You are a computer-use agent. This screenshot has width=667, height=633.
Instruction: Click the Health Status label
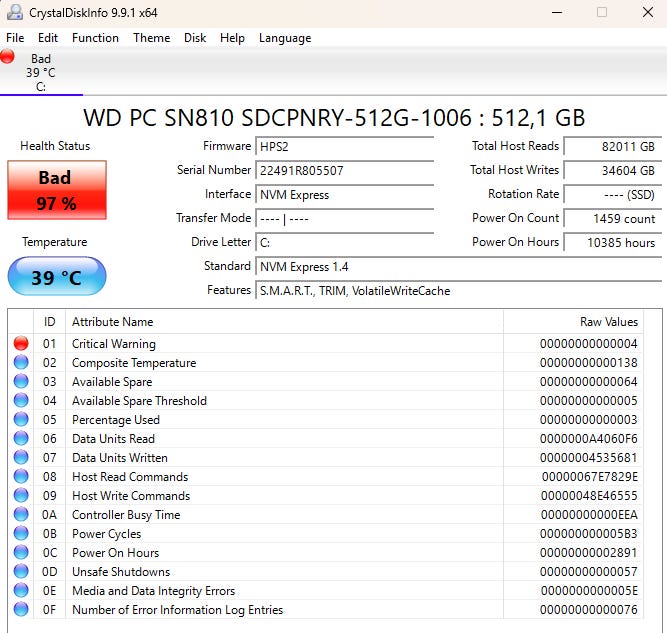click(55, 146)
